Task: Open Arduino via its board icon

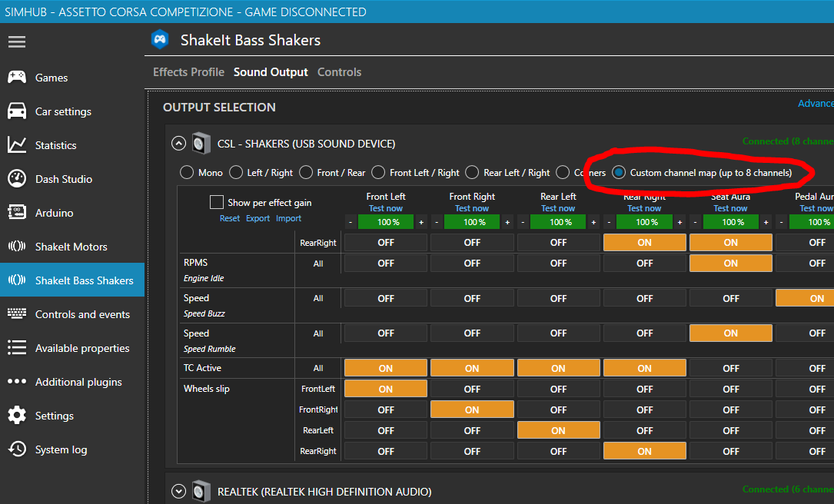Action: (16, 213)
